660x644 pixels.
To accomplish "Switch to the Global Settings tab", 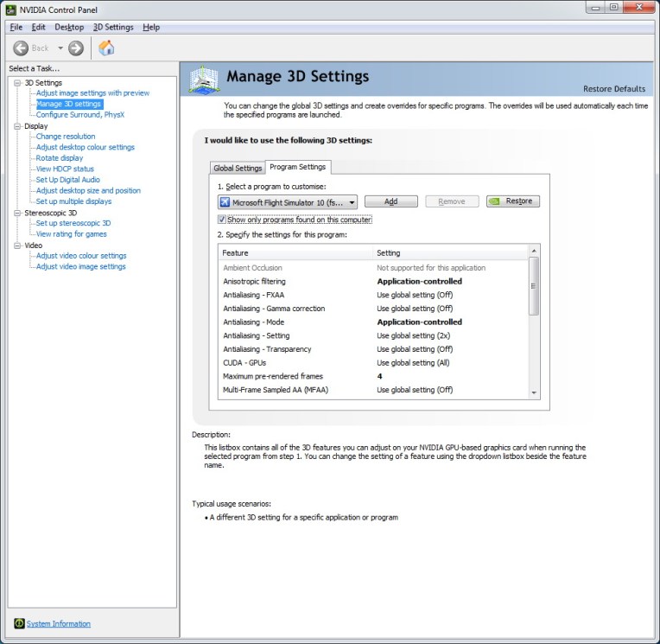I will pos(237,168).
